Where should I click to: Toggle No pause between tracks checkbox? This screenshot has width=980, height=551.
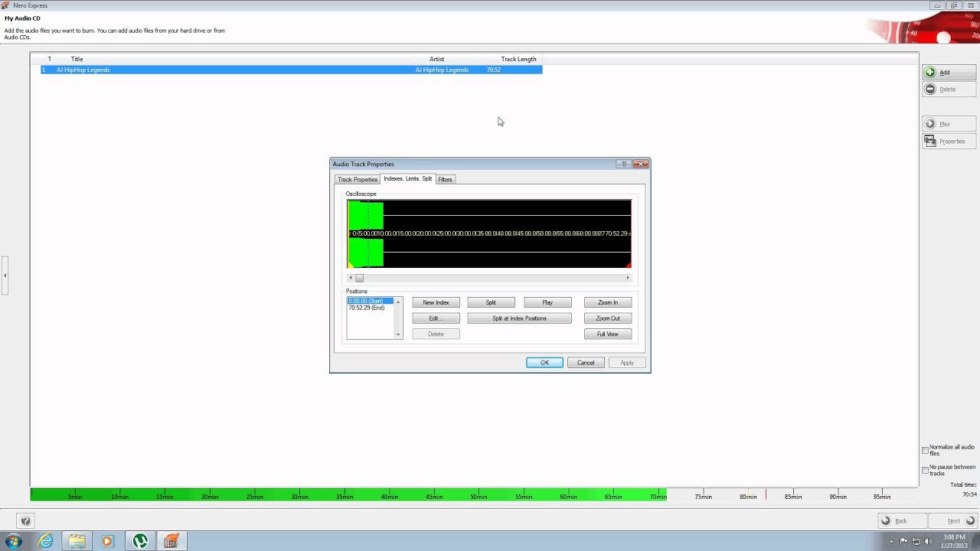coord(925,470)
